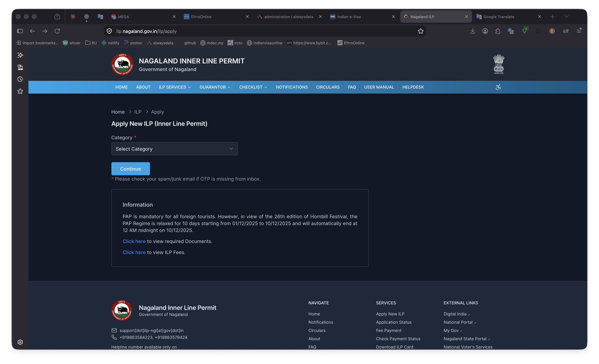Image resolution: width=599 pixels, height=364 pixels.
Task: Click the India national emblem in header
Action: pyautogui.click(x=499, y=64)
